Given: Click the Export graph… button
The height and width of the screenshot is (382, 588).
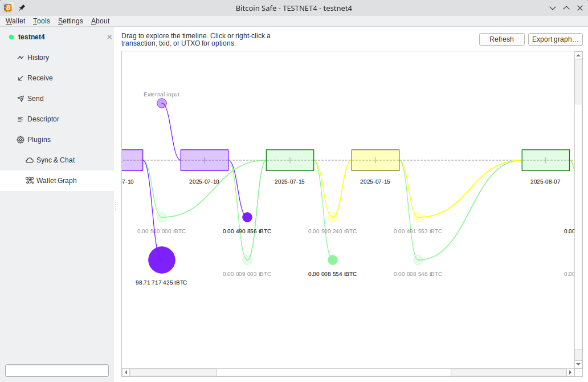Looking at the screenshot, I should [555, 39].
